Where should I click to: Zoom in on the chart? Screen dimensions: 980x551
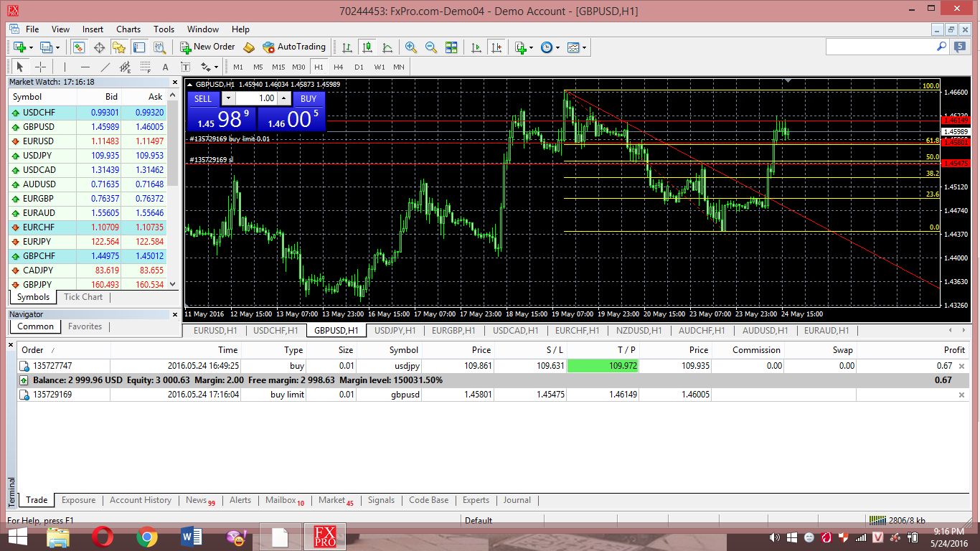tap(411, 47)
